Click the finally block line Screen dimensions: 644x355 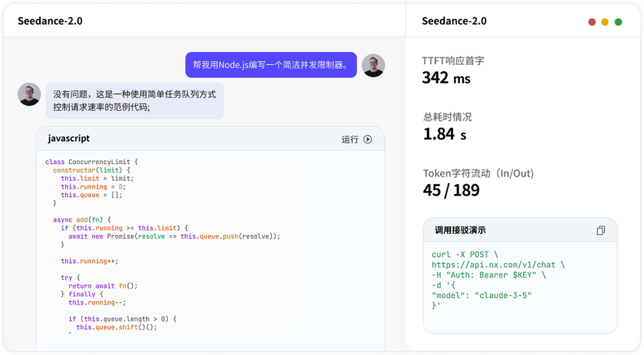tap(82, 294)
